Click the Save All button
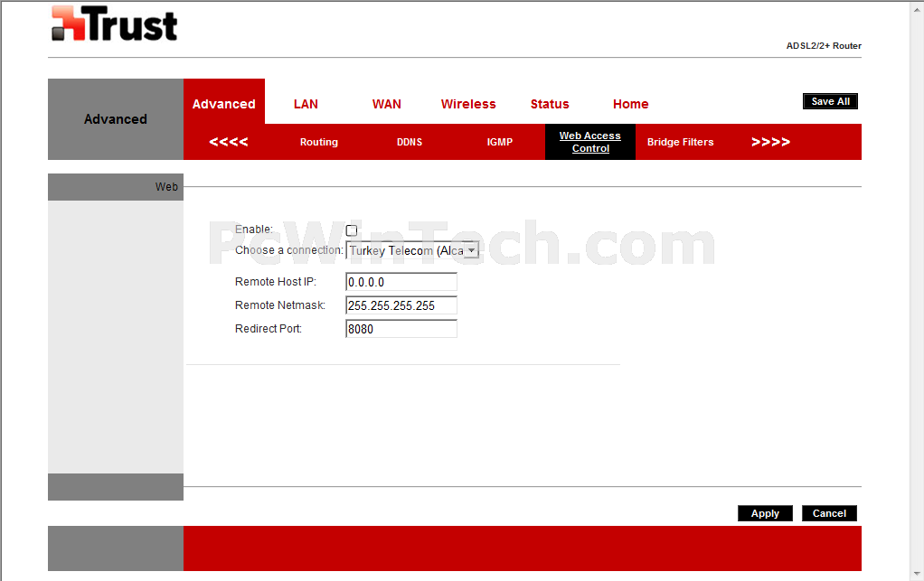The image size is (924, 581). 830,101
